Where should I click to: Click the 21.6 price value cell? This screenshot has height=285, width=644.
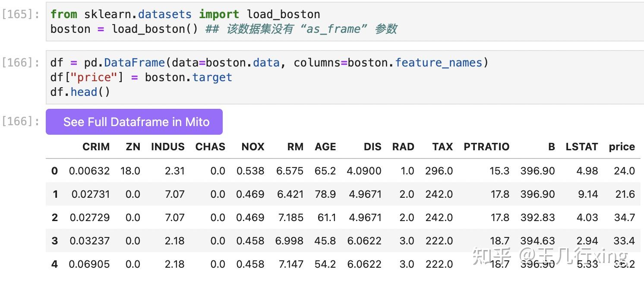click(625, 194)
